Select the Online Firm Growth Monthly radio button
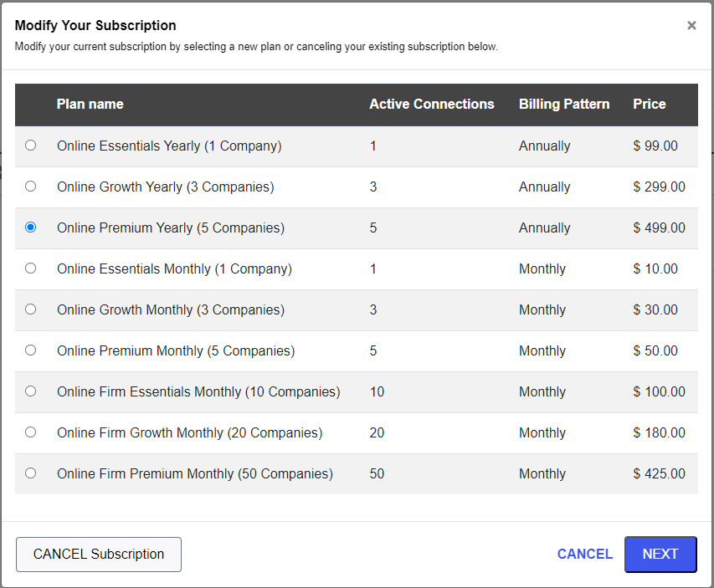 [x=30, y=432]
